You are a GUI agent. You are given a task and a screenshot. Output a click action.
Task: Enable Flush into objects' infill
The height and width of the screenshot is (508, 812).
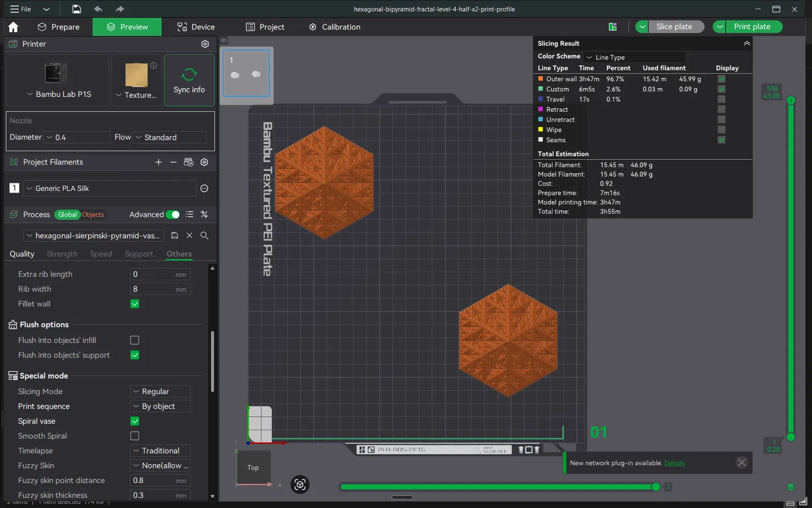click(134, 340)
